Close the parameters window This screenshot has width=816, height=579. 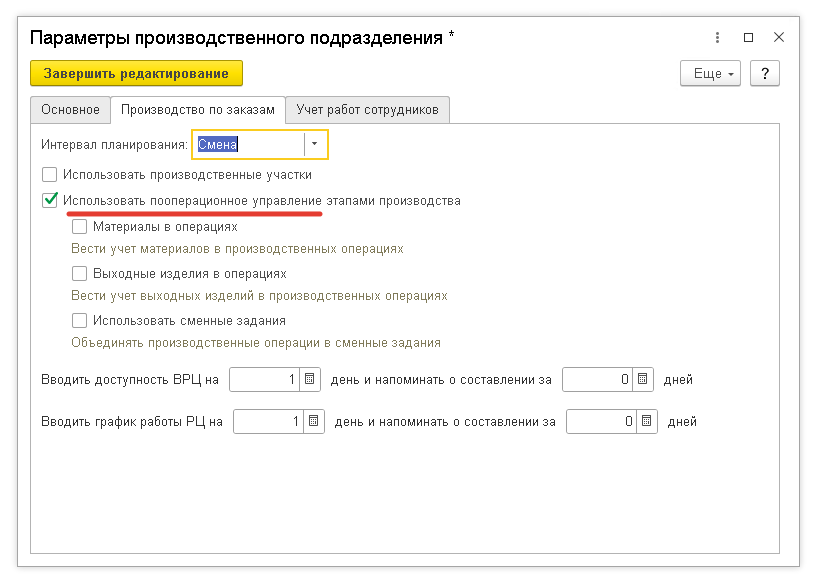pyautogui.click(x=779, y=38)
